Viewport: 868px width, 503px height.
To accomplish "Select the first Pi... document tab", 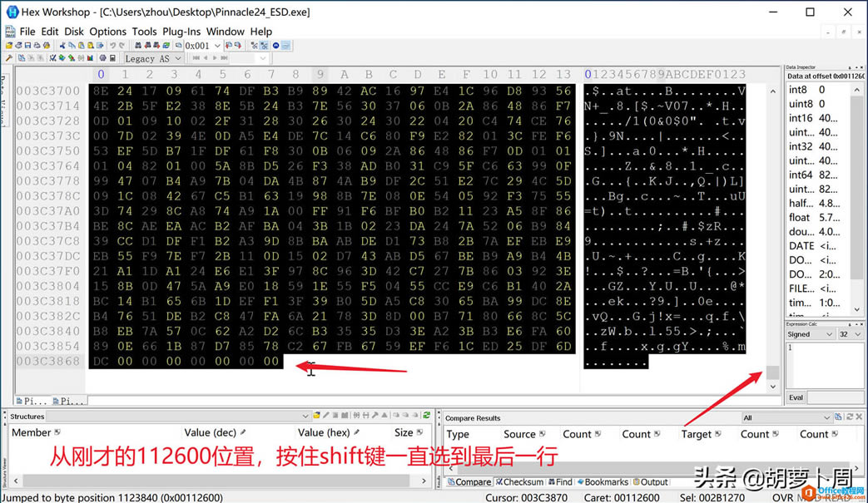I will point(32,402).
